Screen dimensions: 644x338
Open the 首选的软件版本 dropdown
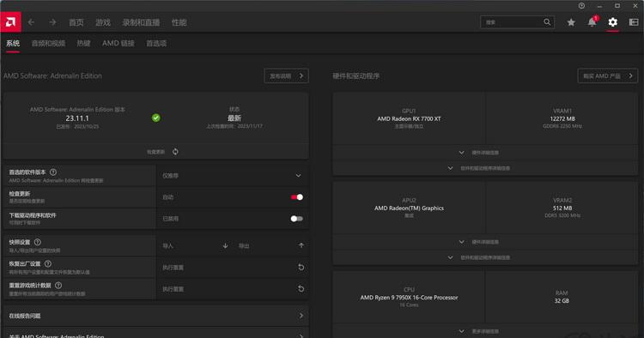coord(233,176)
